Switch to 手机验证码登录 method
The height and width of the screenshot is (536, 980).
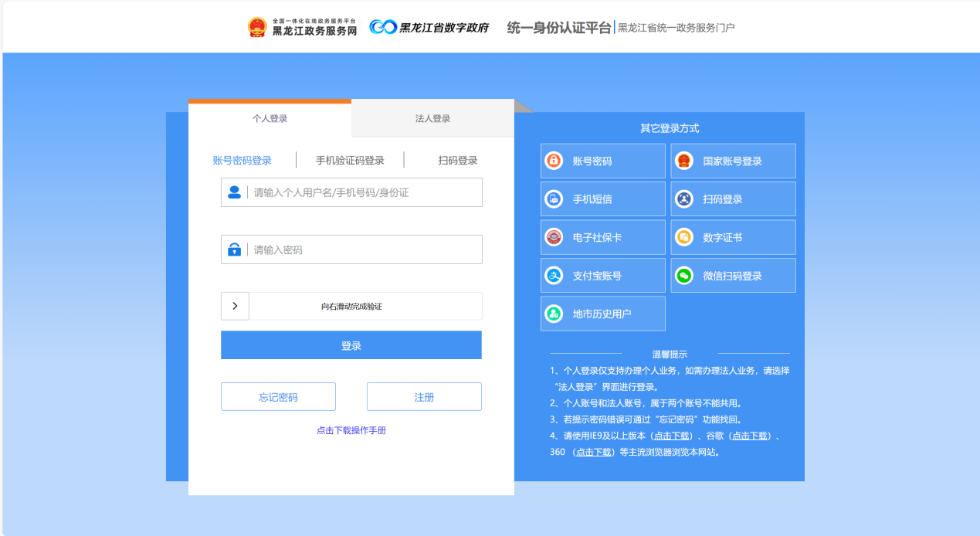click(350, 161)
